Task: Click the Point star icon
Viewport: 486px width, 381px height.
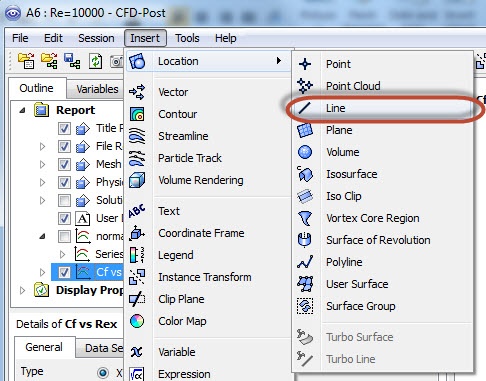Action: (305, 64)
